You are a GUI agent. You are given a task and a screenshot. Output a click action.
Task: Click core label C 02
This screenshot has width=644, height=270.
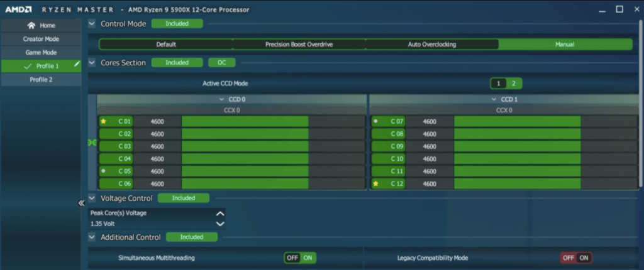click(116, 134)
